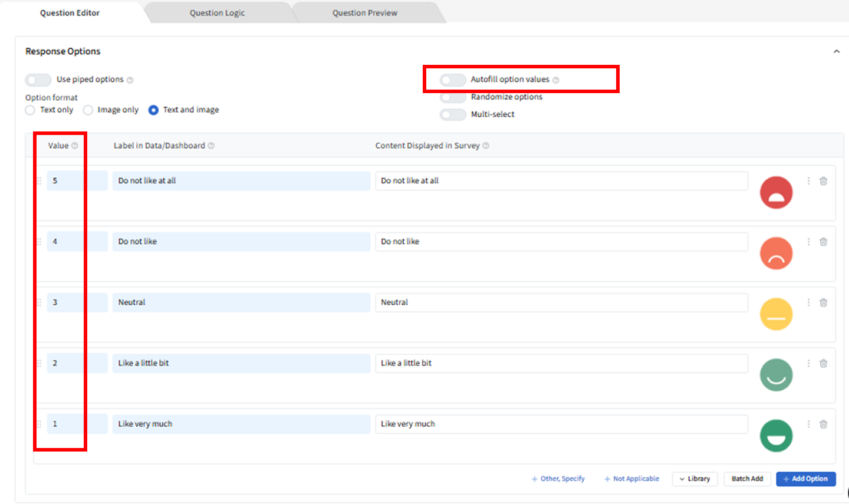The height and width of the screenshot is (504, 849).
Task: Delete the 'Like very much' option
Action: pyautogui.click(x=823, y=424)
